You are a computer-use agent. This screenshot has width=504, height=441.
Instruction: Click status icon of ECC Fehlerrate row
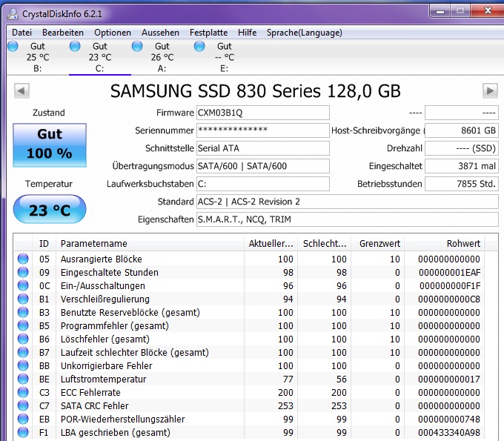[23, 392]
